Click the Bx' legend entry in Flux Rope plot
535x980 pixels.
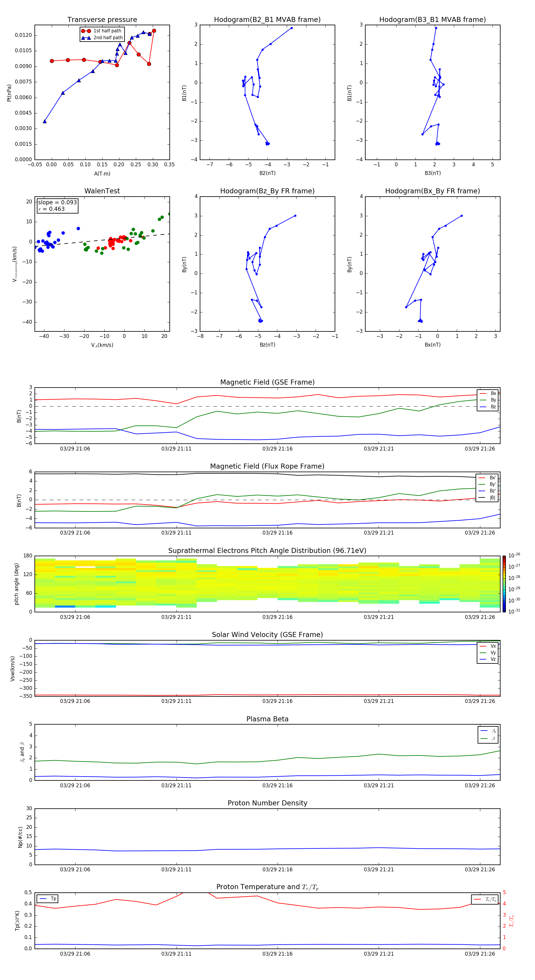(x=487, y=478)
